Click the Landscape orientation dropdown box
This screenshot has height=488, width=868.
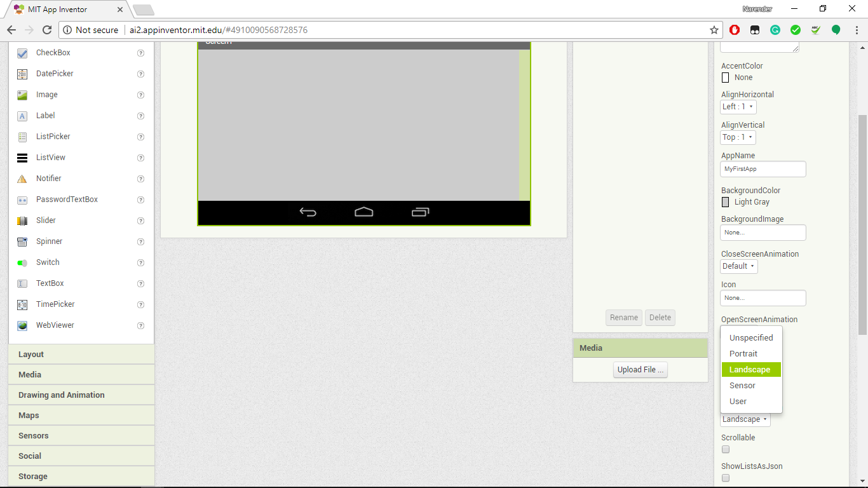tap(745, 419)
